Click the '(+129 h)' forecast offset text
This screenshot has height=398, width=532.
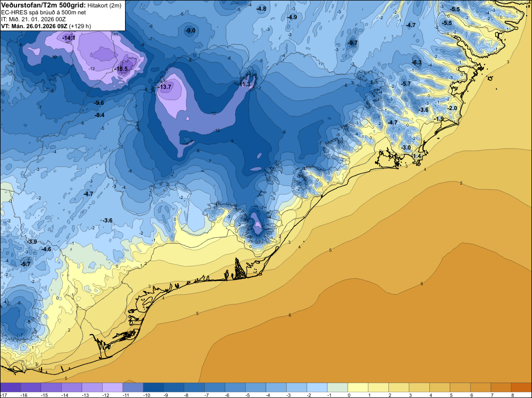pos(80,26)
